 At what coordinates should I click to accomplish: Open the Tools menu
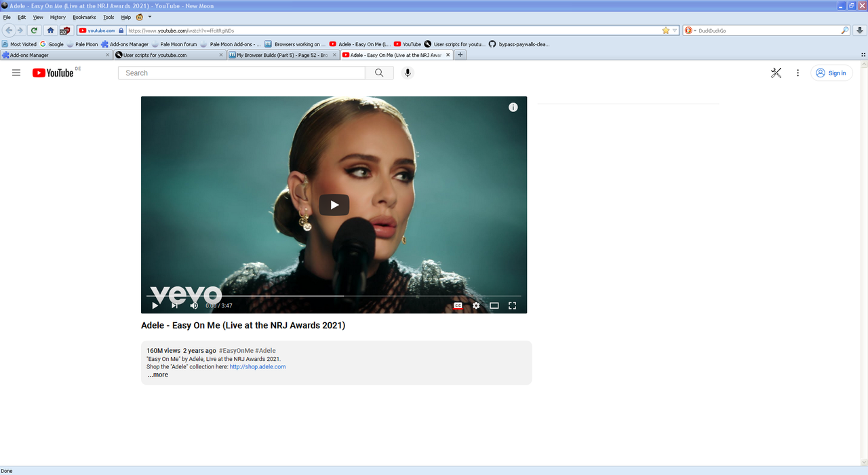click(108, 17)
